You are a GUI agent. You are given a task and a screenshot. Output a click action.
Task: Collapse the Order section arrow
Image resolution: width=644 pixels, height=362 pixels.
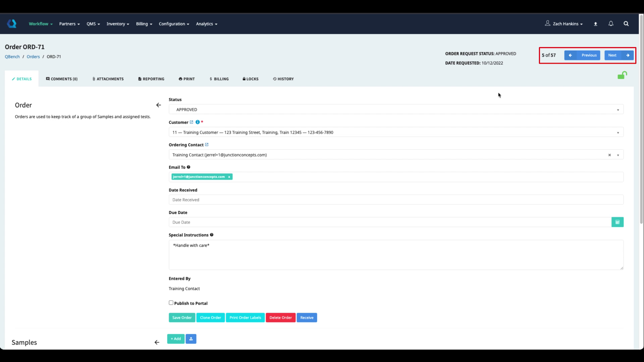(x=158, y=105)
